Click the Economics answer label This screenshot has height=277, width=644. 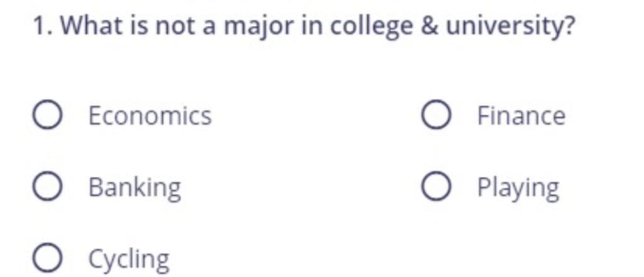(150, 116)
